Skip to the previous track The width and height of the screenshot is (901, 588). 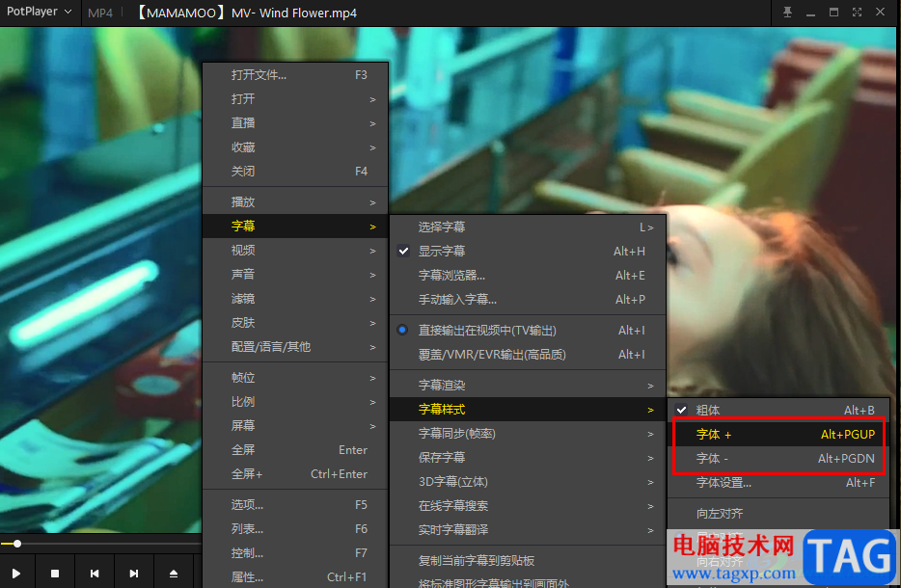point(95,574)
